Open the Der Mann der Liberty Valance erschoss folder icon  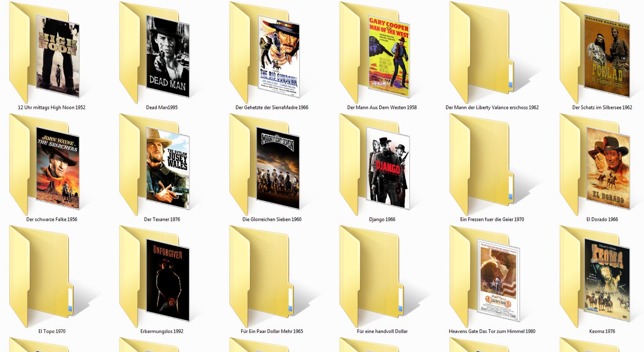(x=482, y=53)
